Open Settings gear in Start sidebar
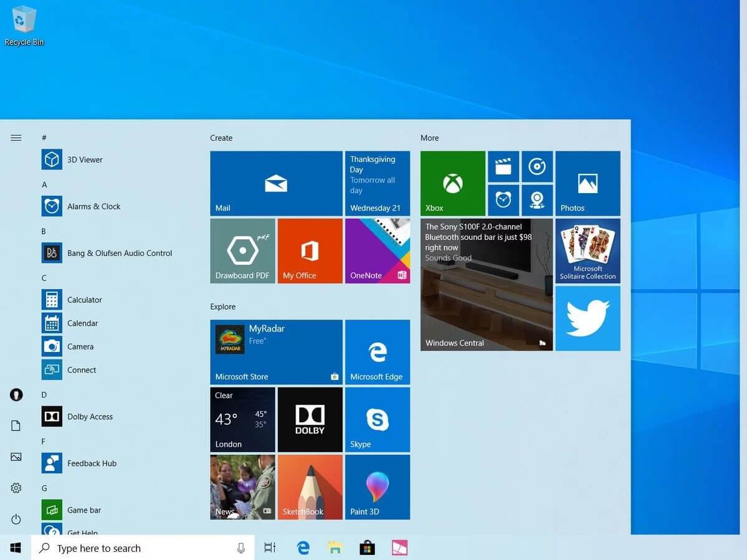 pos(16,488)
